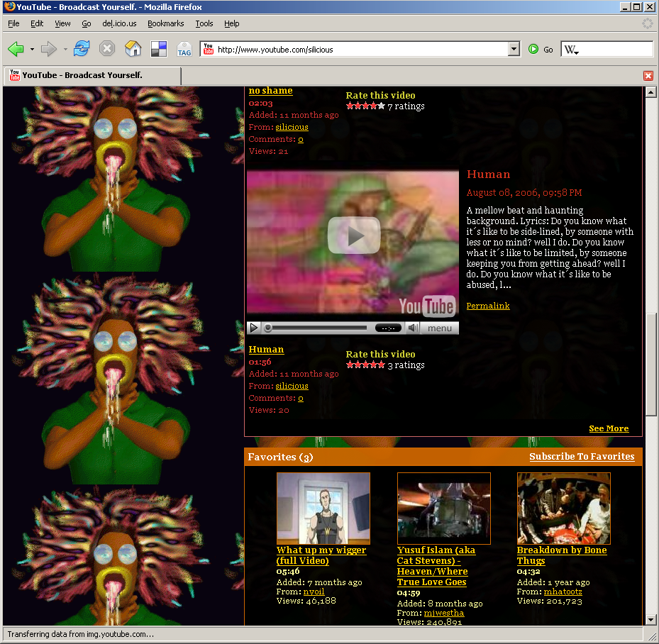Click Yusuf Islam Heaven/Where True Love link
The width and height of the screenshot is (659, 644).
tap(436, 566)
